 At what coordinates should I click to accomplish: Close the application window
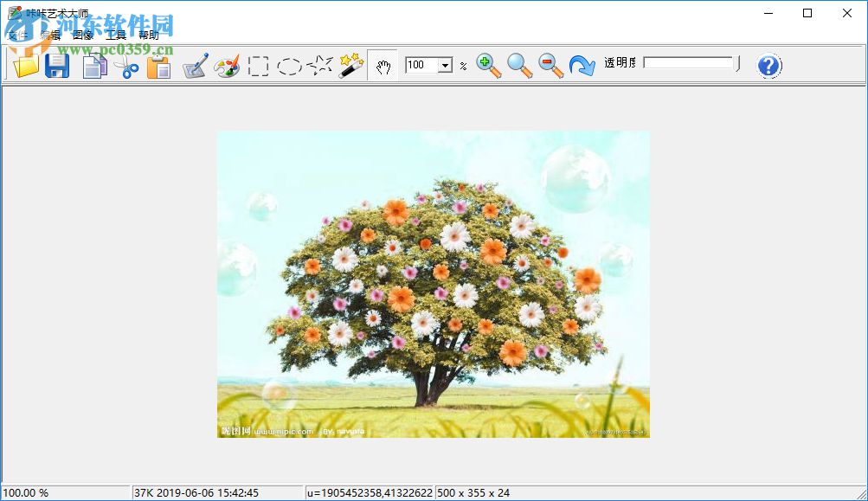tap(847, 13)
